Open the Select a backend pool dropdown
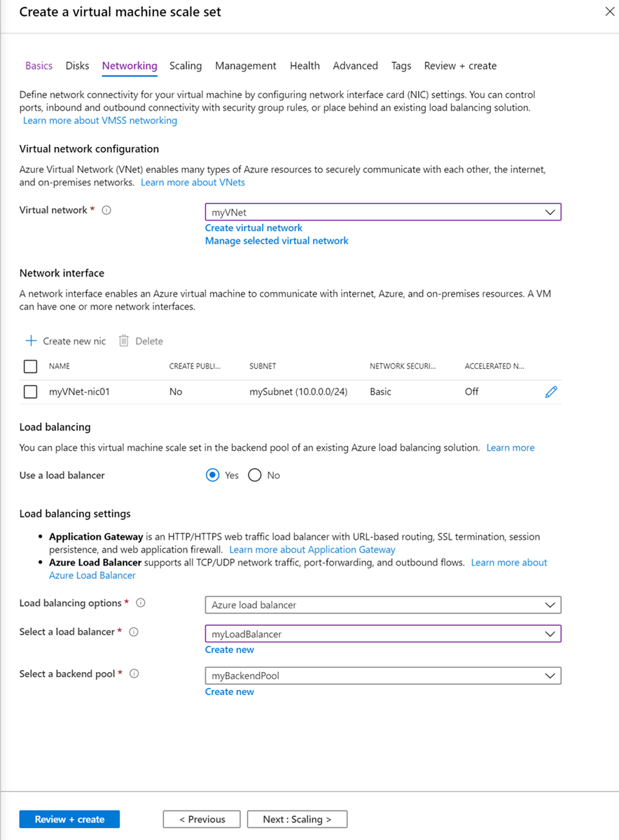This screenshot has width=619, height=840. 382,676
